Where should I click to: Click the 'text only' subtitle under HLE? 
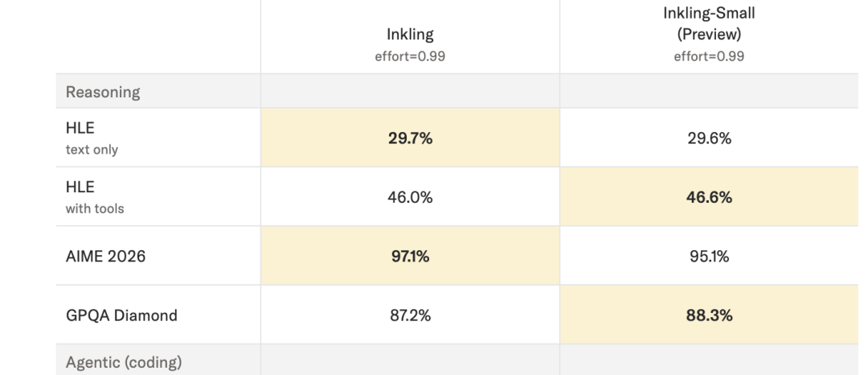pyautogui.click(x=92, y=150)
